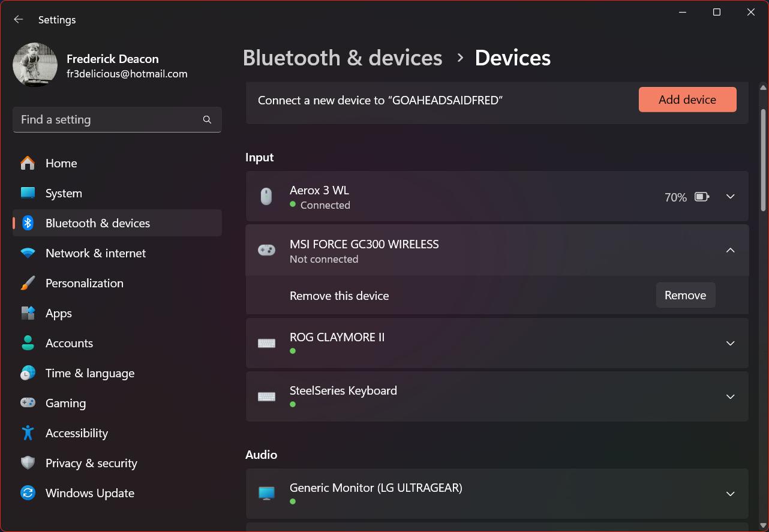Click the Generic Monitor display icon

(x=266, y=494)
